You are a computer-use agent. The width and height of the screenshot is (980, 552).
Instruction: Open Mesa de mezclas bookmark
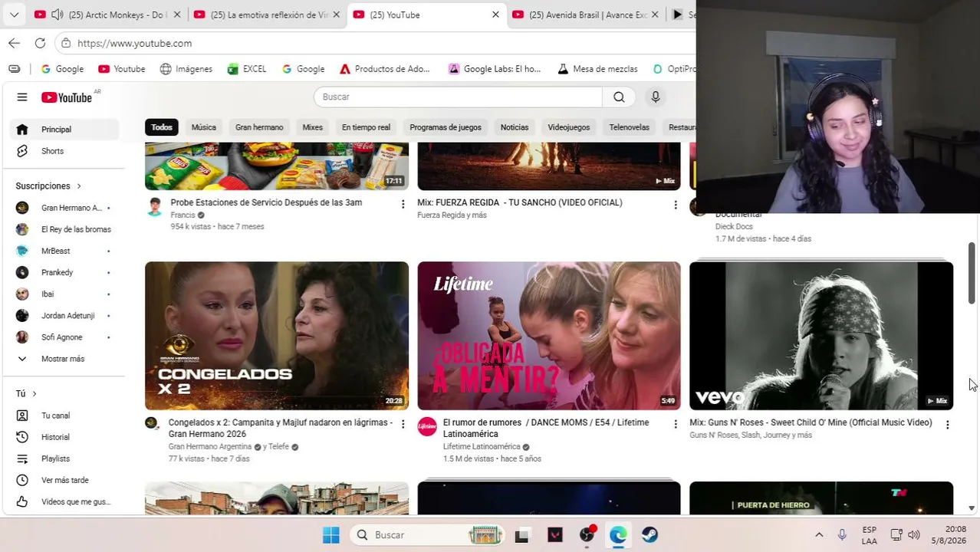(597, 69)
